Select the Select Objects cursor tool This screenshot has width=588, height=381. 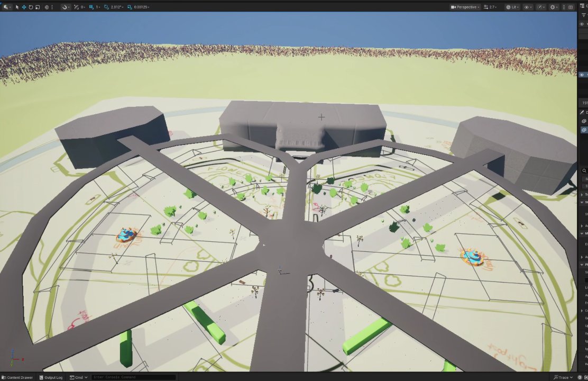[17, 7]
